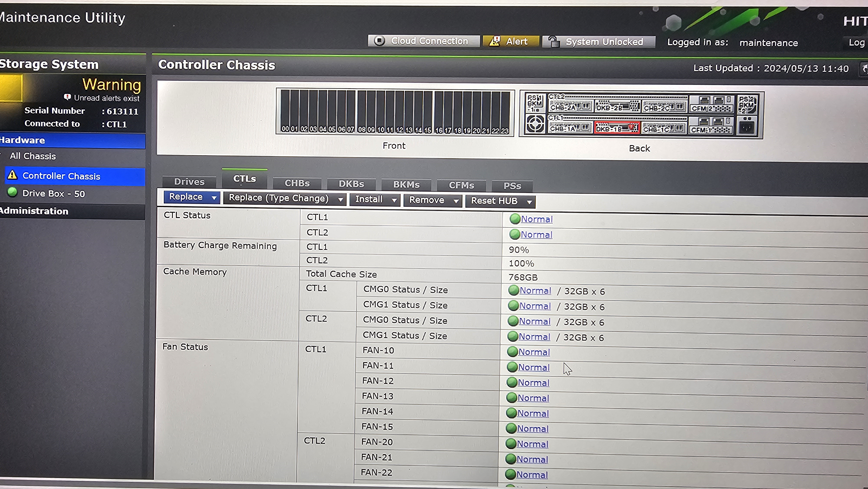The height and width of the screenshot is (489, 868).
Task: Click the warning triangle beside Controller Chassis
Action: tap(12, 175)
